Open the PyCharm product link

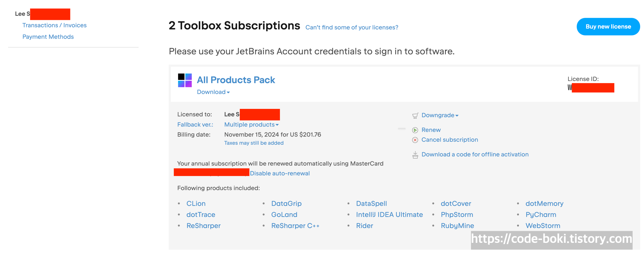point(541,215)
